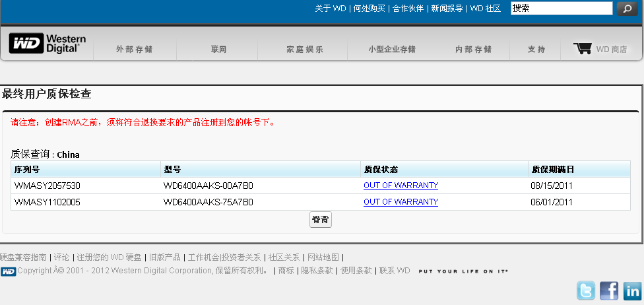Viewport: 644px width, 305px height.
Task: Open WD's Facebook page icon
Action: pos(609,290)
